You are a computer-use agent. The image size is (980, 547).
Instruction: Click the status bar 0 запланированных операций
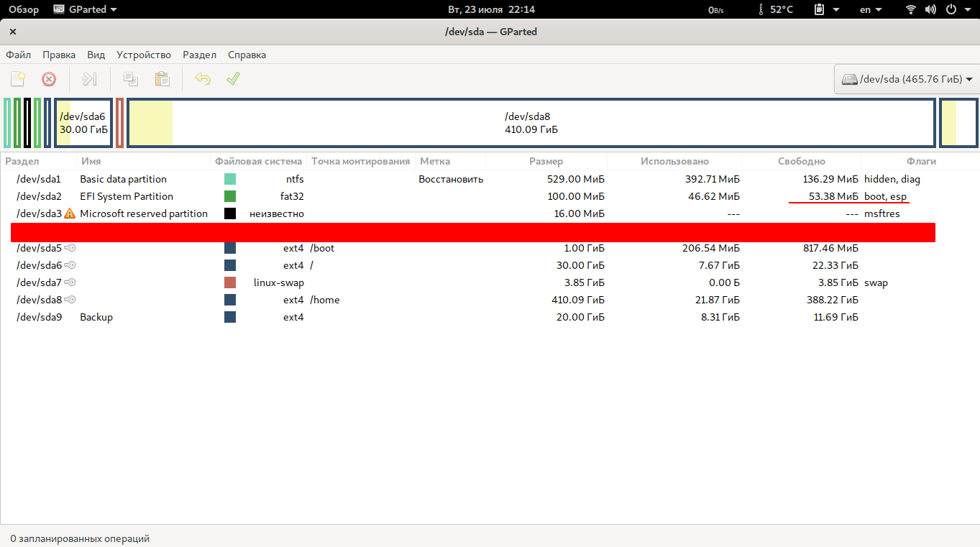[x=80, y=538]
